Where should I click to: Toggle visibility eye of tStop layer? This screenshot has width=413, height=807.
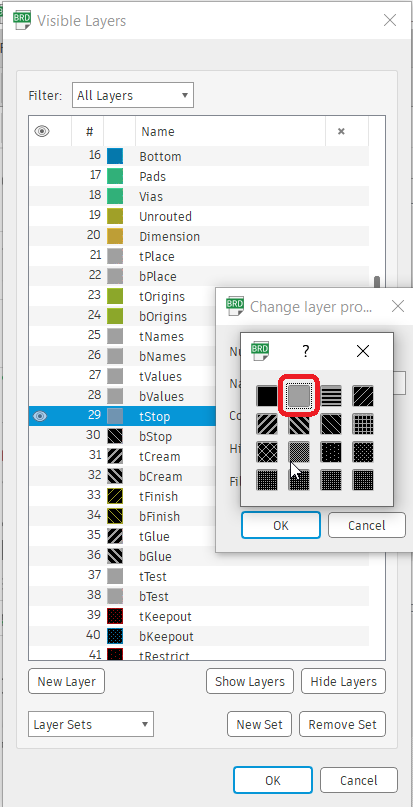(x=40, y=416)
